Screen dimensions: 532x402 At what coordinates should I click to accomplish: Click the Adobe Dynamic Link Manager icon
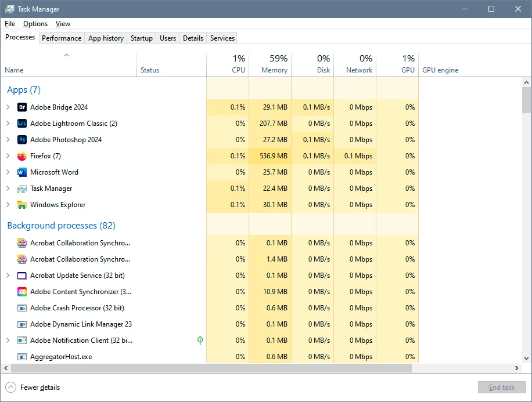[x=21, y=324]
